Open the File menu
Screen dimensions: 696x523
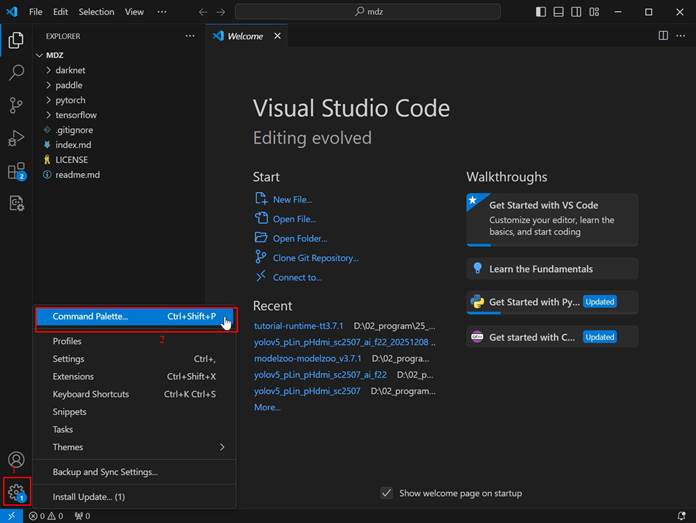click(x=36, y=12)
